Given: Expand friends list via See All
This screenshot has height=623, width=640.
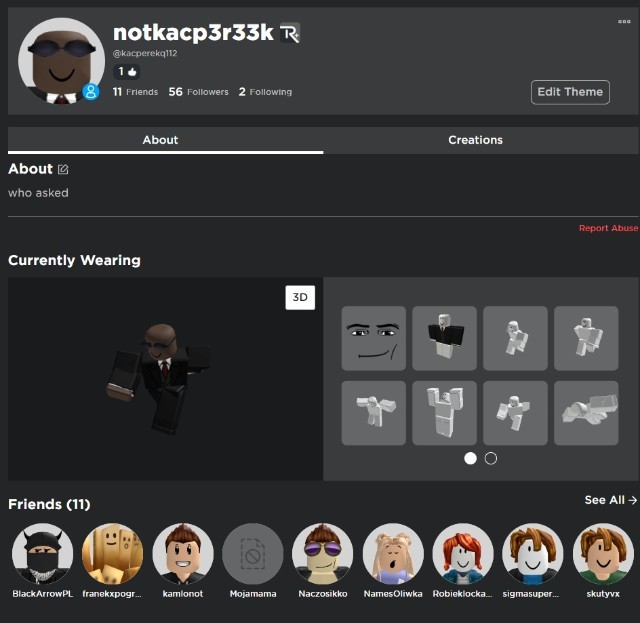Looking at the screenshot, I should (x=610, y=500).
